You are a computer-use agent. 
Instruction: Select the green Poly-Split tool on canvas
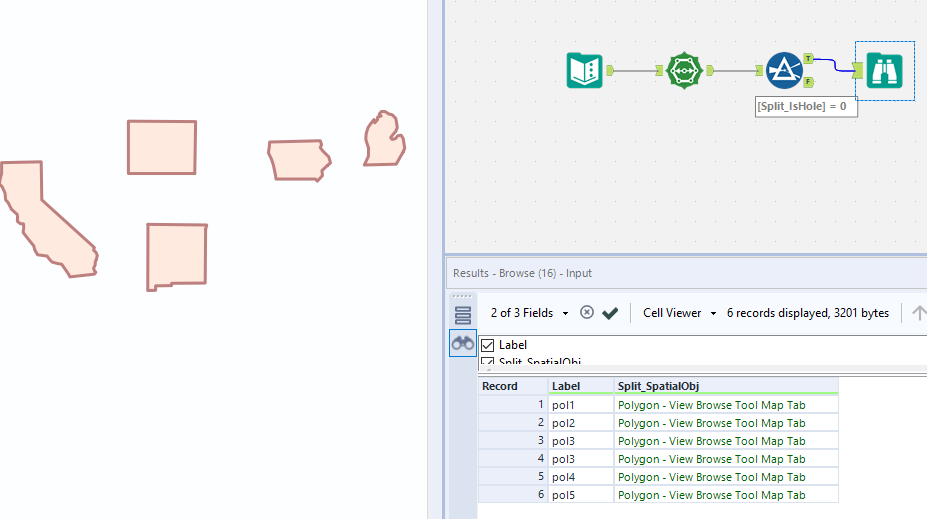click(684, 70)
